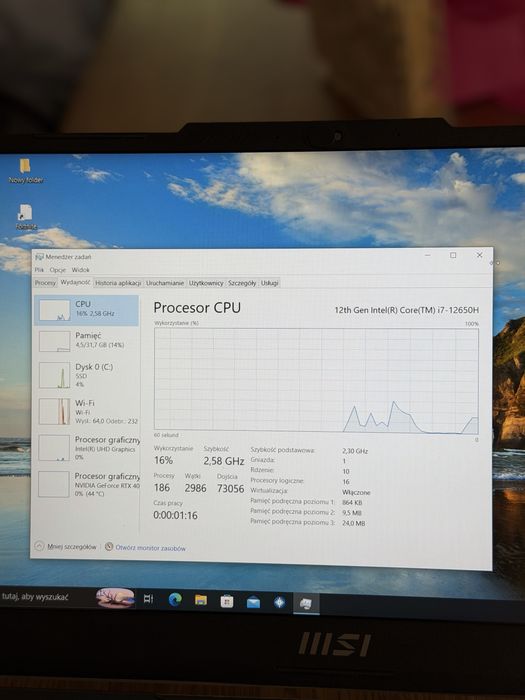Click the CPU utilization graph

point(316,381)
